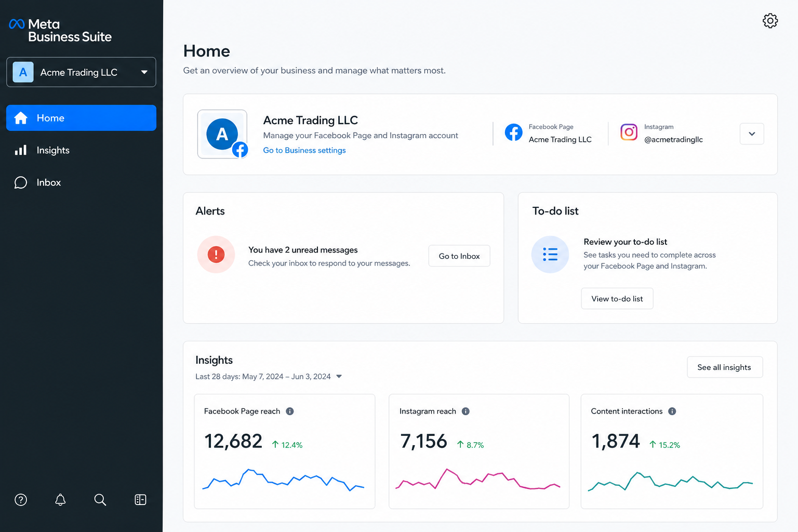
Task: Click the search magnifier icon in sidebar
Action: click(100, 500)
